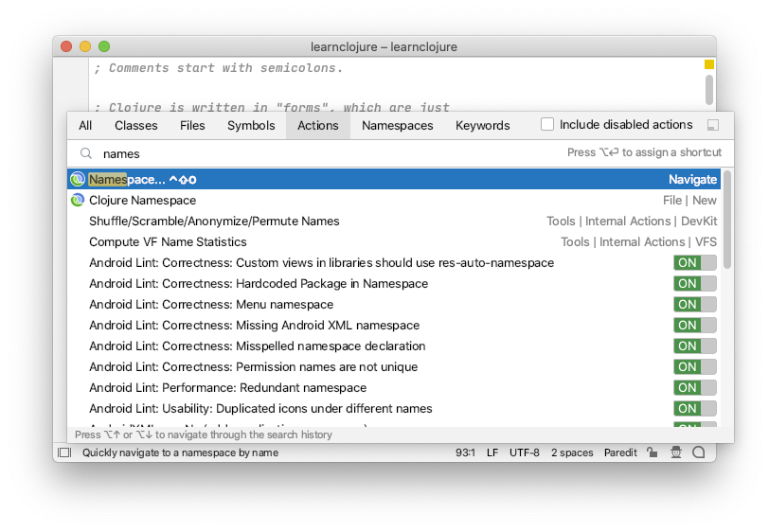Select Compute VF Name Statistics action
Viewport: 769px width, 532px height.
394,241
